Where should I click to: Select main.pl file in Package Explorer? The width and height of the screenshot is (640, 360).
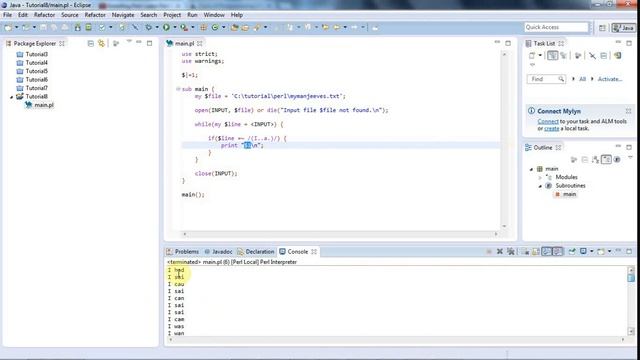pyautogui.click(x=39, y=105)
